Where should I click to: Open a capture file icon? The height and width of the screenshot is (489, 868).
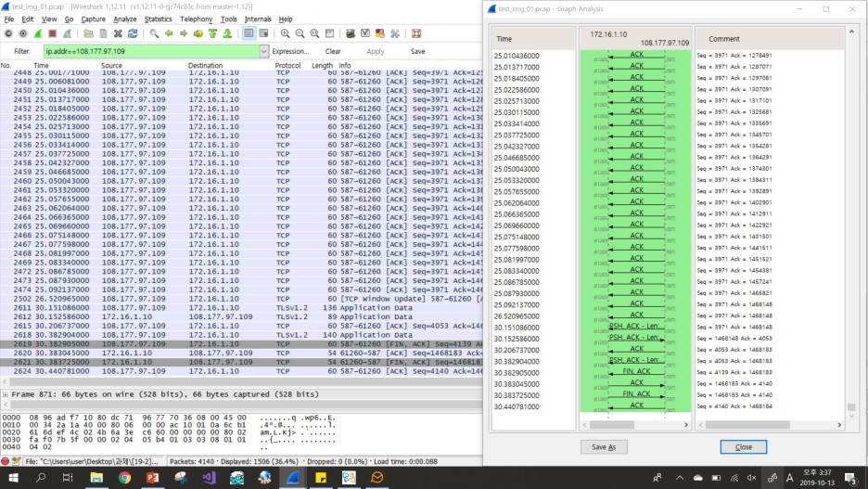[x=88, y=33]
